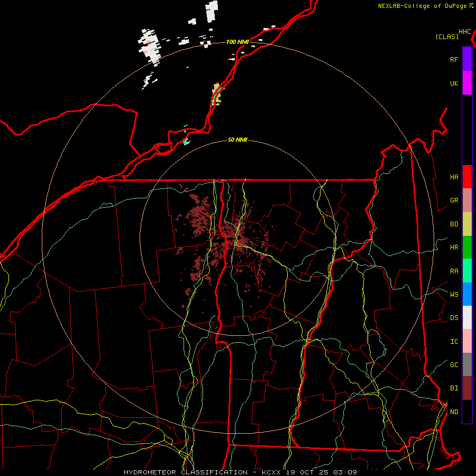Click the BI legend label
Viewport: 476px width, 476px height.
click(x=454, y=388)
